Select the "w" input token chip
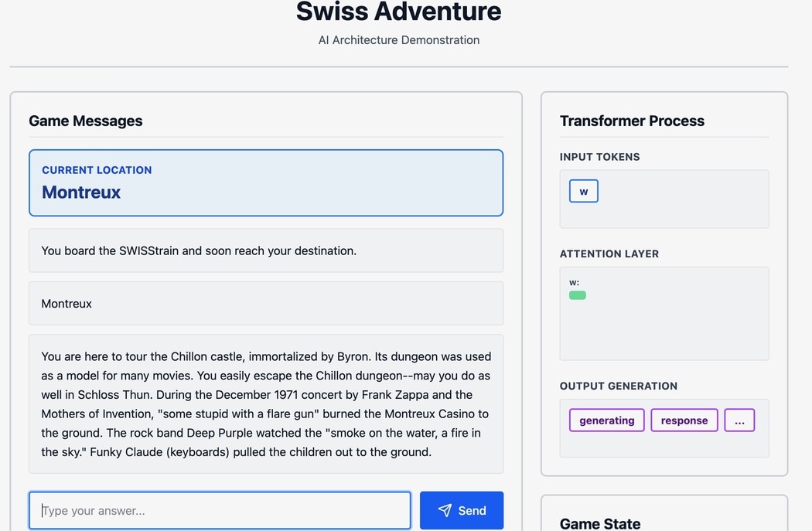Screen dimensions: 812x531 [584, 191]
